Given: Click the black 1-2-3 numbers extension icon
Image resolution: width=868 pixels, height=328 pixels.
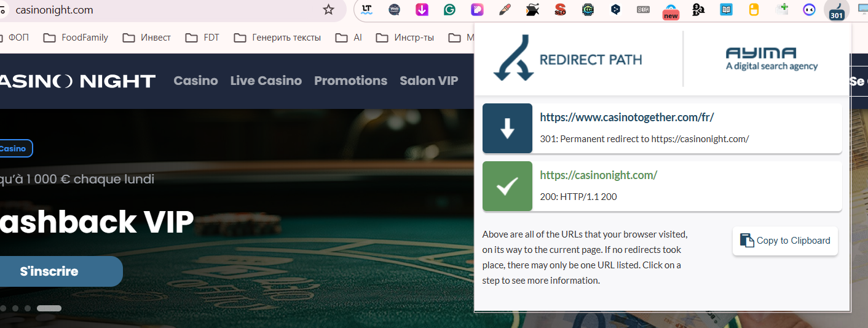Looking at the screenshot, I should point(698,9).
